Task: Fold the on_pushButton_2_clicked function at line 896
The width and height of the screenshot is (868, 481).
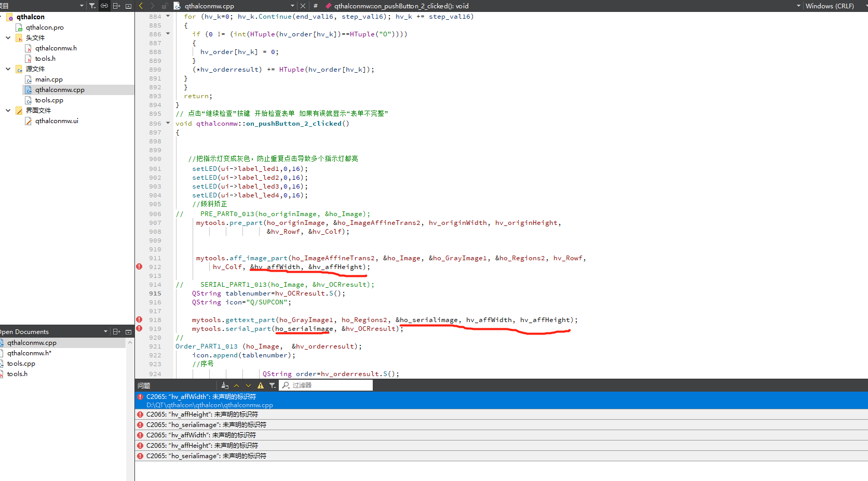Action: 168,123
